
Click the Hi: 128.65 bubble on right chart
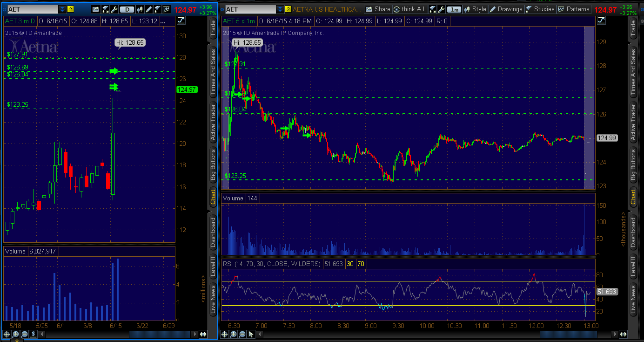(x=248, y=42)
